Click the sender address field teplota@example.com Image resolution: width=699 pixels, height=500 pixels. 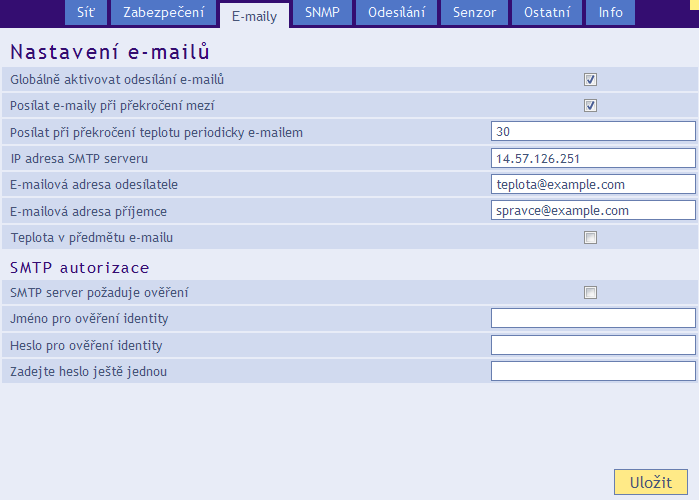coord(593,184)
